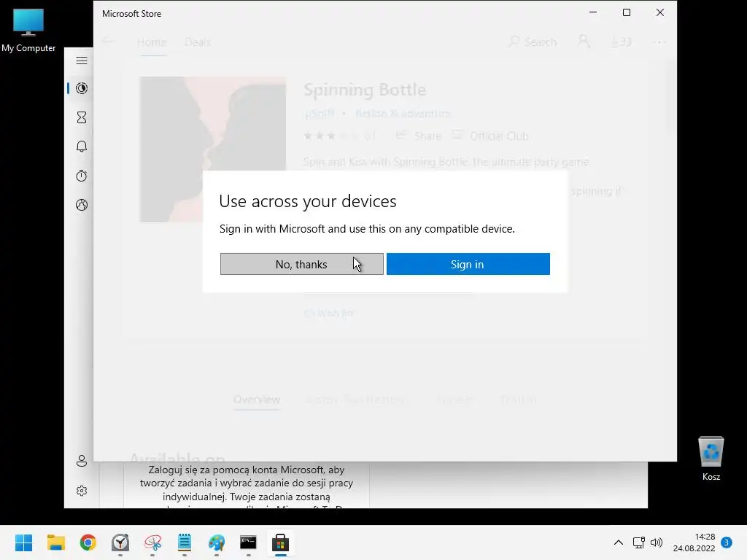Open Store downloads showing 33
747x560 pixels.
coord(622,42)
